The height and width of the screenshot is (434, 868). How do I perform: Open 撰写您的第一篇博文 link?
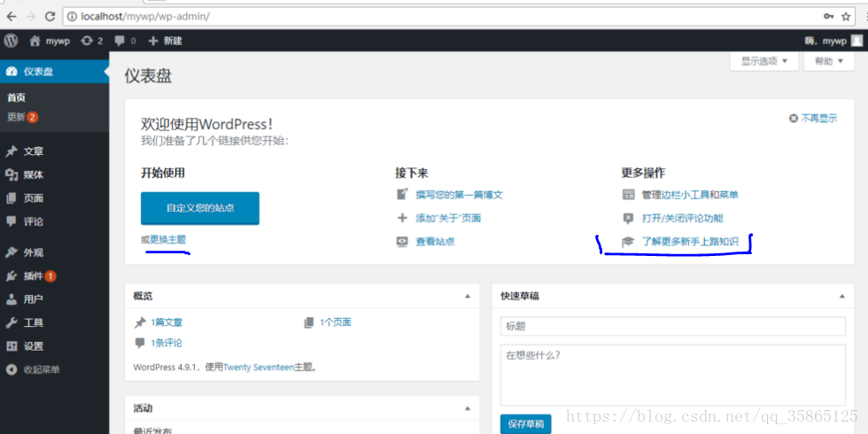coord(459,195)
